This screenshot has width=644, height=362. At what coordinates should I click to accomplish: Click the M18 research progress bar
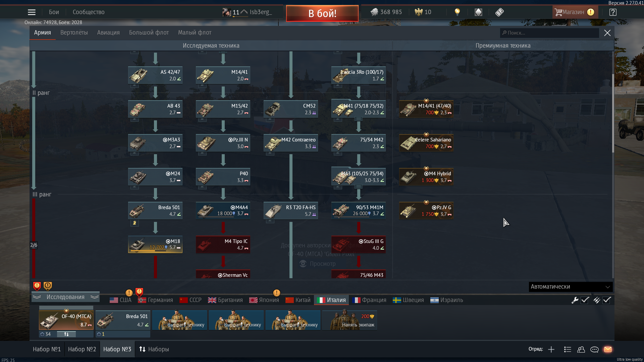tap(148, 250)
